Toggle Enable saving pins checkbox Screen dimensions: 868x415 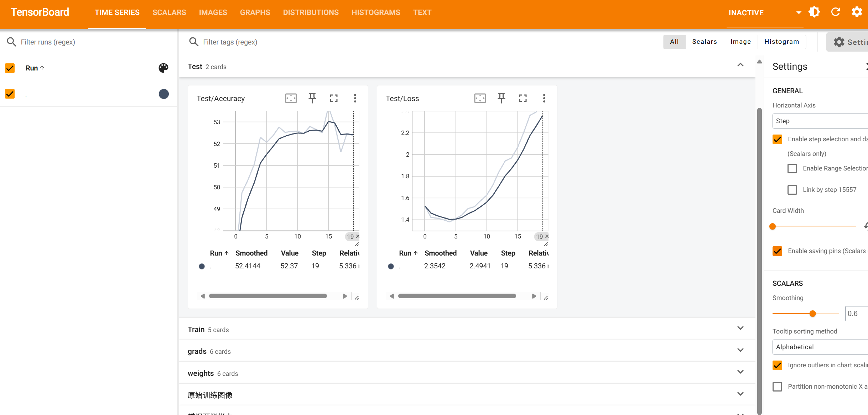(x=778, y=251)
